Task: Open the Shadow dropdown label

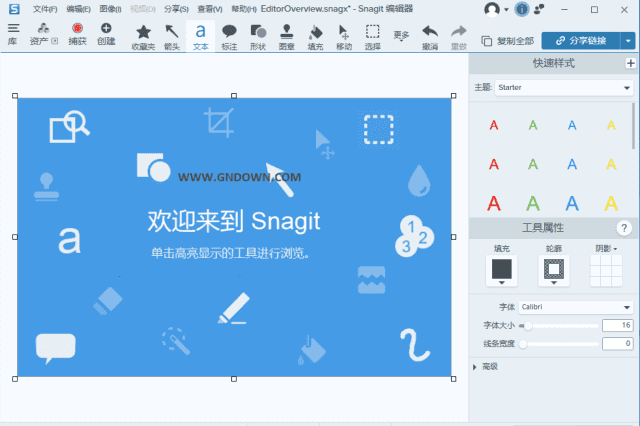Action: 606,248
